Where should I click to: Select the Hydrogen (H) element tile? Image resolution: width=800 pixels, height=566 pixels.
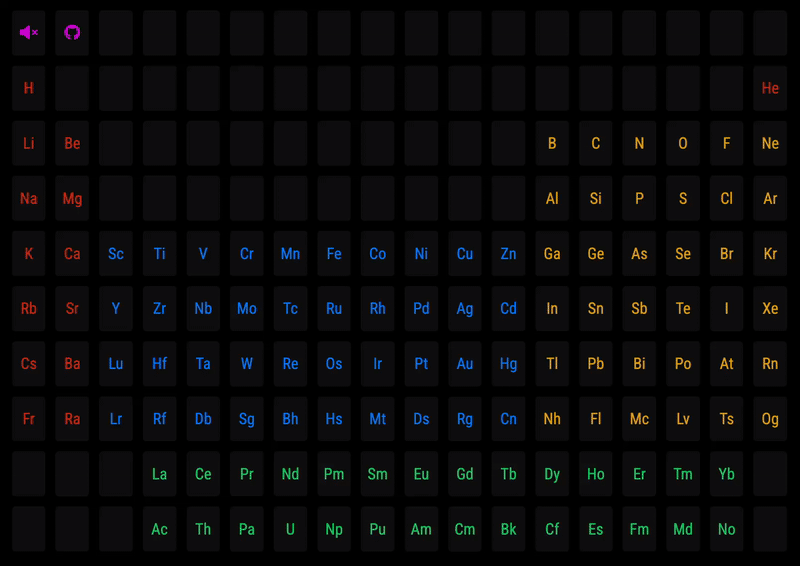(x=29, y=88)
